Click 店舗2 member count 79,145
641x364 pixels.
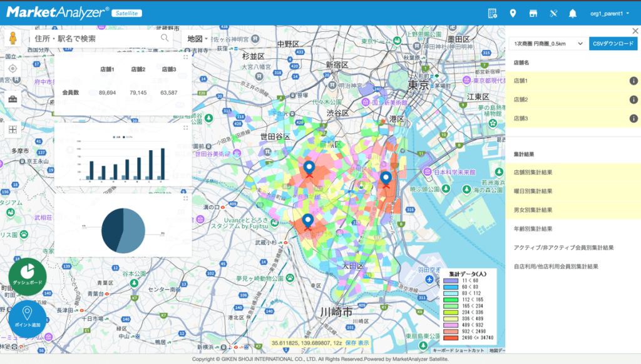tap(138, 93)
